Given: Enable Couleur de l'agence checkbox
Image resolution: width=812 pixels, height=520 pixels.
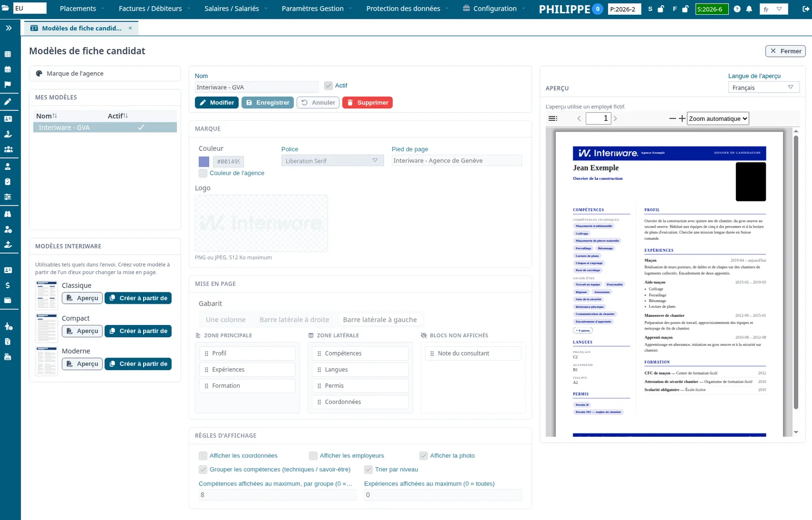Looking at the screenshot, I should [x=203, y=173].
